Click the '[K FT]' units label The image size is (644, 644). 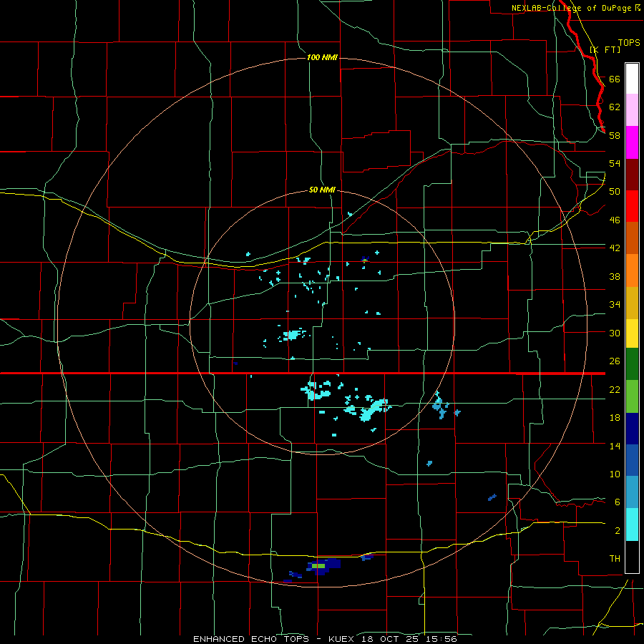tap(605, 49)
